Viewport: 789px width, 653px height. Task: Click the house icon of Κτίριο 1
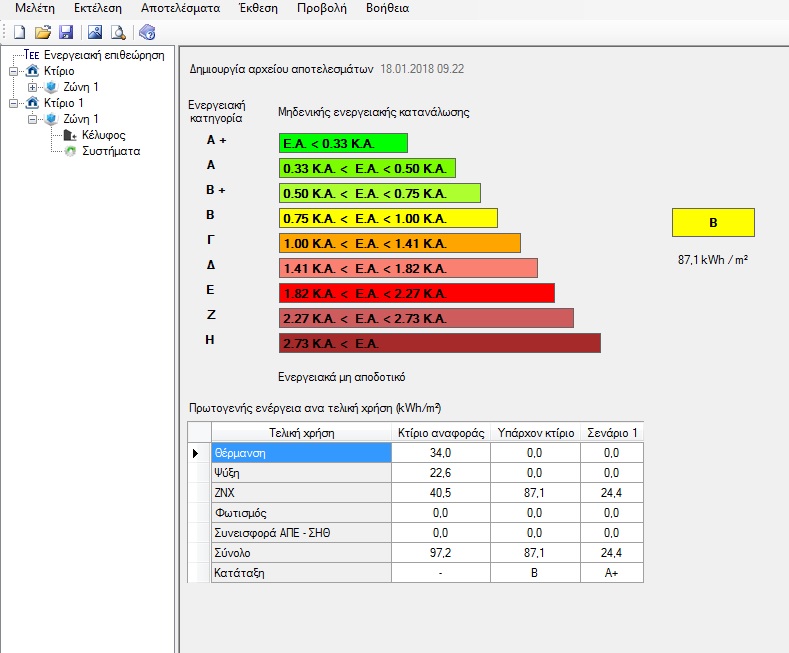[x=32, y=103]
